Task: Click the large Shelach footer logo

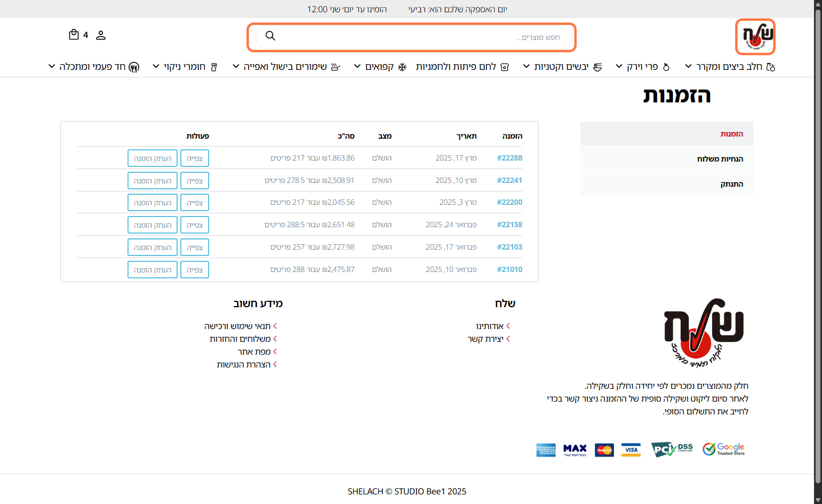Action: 704,333
